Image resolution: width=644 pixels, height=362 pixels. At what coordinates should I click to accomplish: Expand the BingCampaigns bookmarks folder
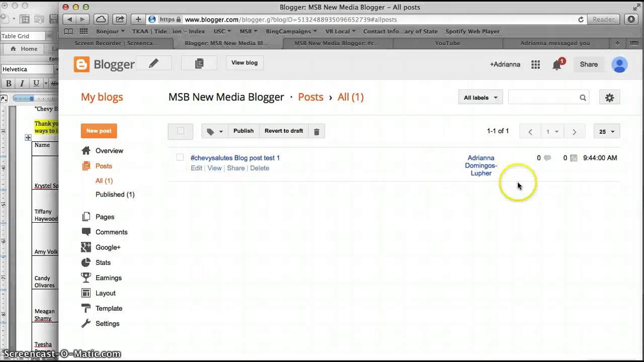pyautogui.click(x=291, y=31)
